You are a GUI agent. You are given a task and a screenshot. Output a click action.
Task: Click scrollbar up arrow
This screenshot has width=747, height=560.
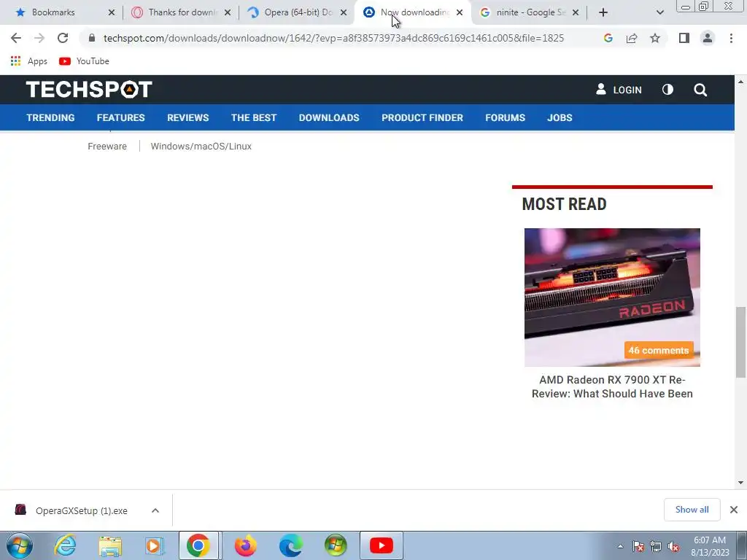(x=741, y=82)
